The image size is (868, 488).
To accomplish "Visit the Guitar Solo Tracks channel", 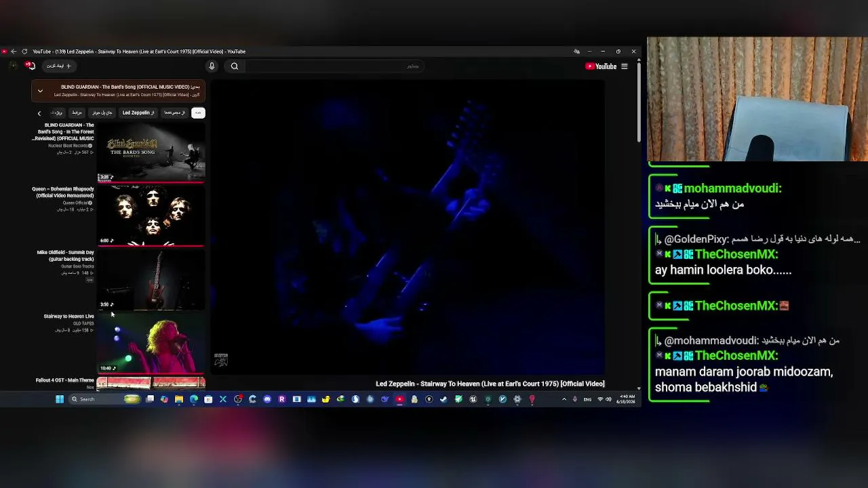I will coord(77,266).
